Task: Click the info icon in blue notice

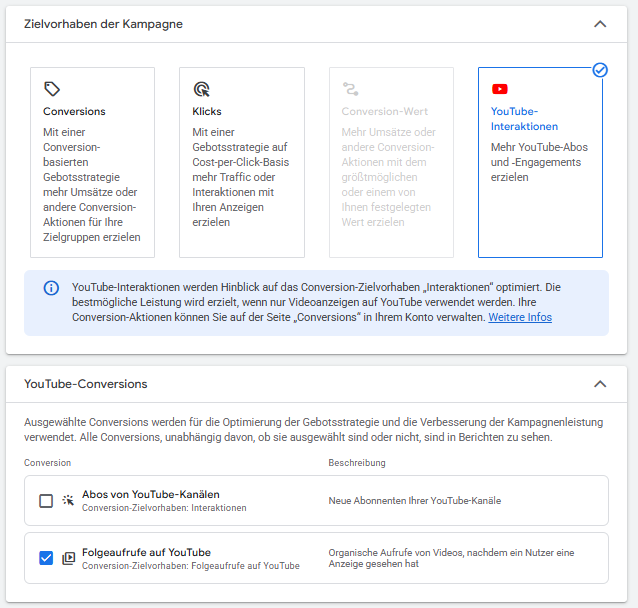Action: [x=51, y=288]
